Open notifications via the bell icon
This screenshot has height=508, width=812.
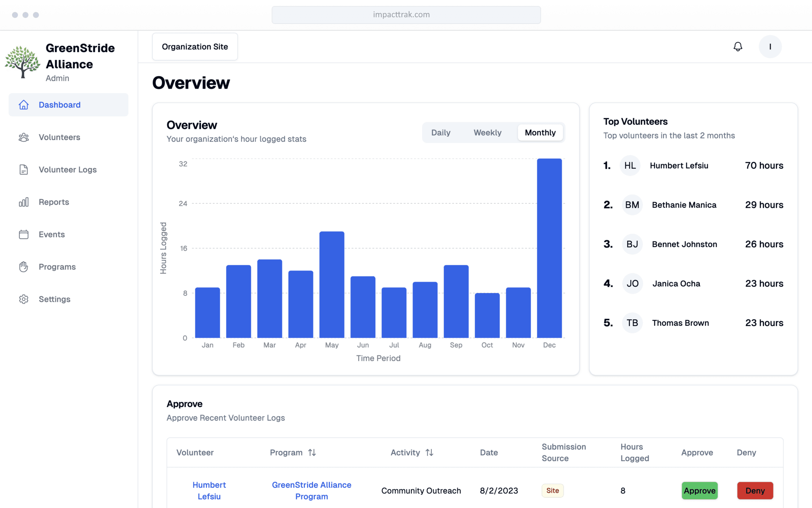pyautogui.click(x=738, y=46)
